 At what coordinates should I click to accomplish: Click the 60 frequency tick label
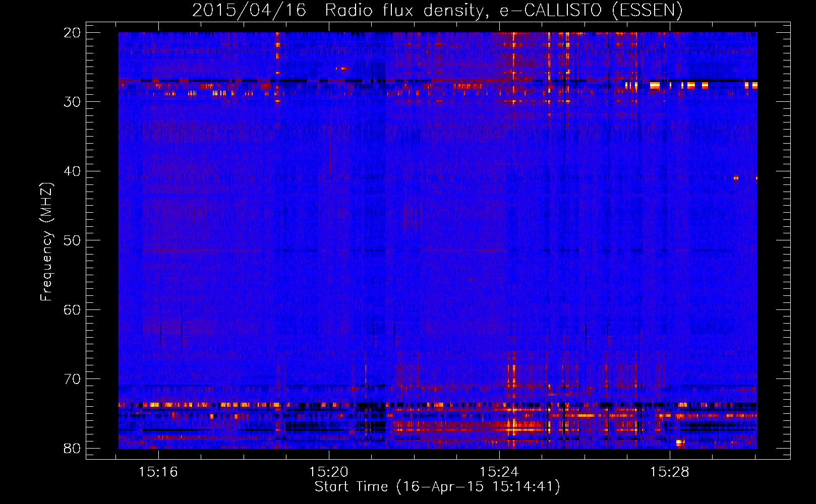coord(72,310)
